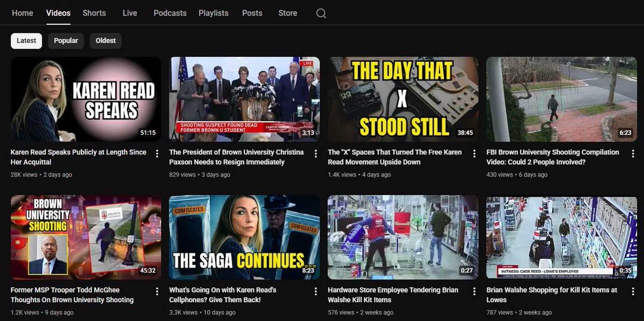
Task: Click the 0:27 duration badge
Action: click(x=467, y=271)
